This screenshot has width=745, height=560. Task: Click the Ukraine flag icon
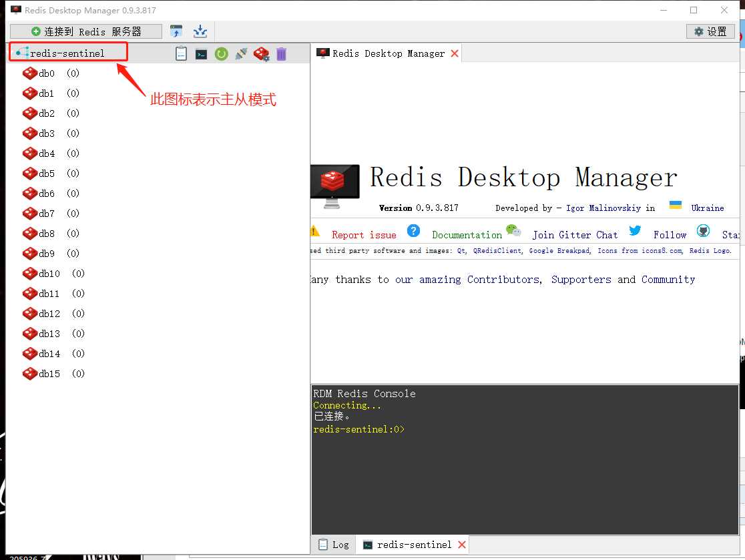pyautogui.click(x=676, y=205)
